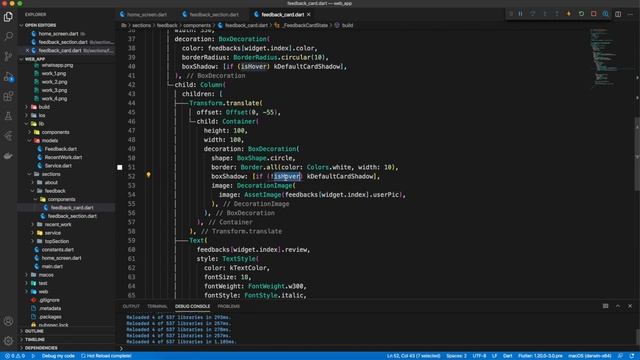Open the Extensions view
The image size is (640, 360).
coord(8,96)
